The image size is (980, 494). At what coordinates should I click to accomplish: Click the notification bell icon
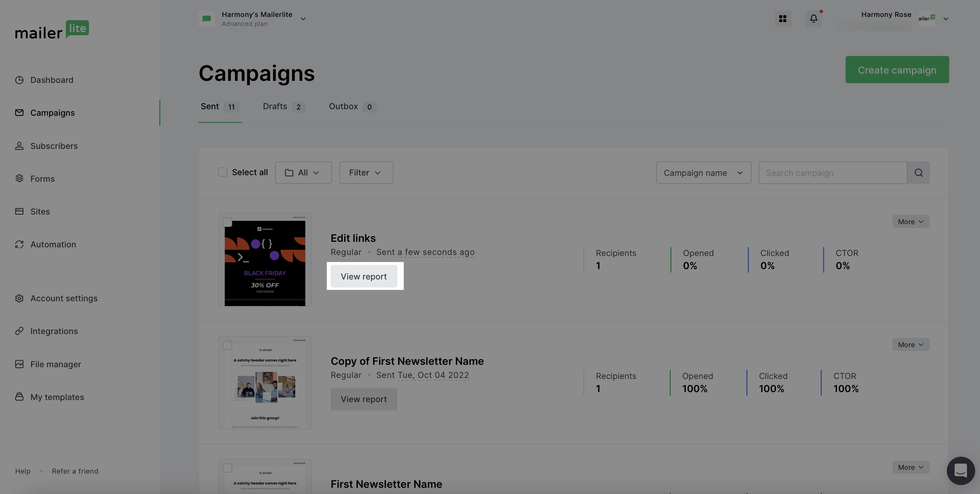point(813,19)
